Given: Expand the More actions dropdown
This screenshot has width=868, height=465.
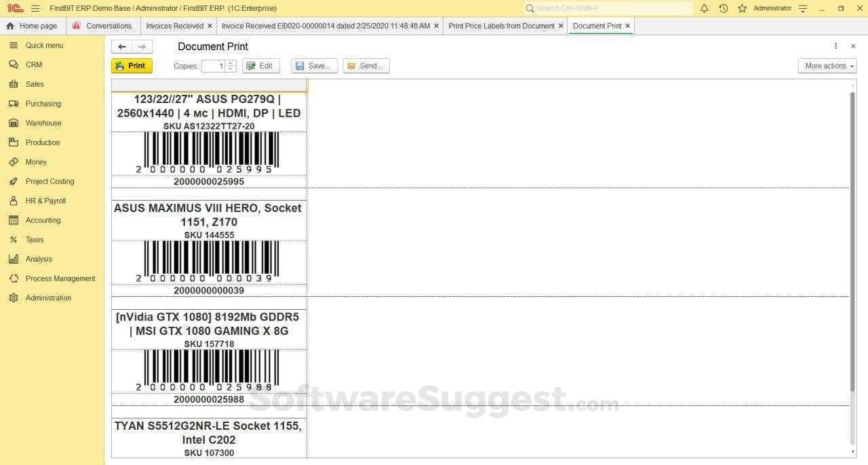Looking at the screenshot, I should [827, 66].
